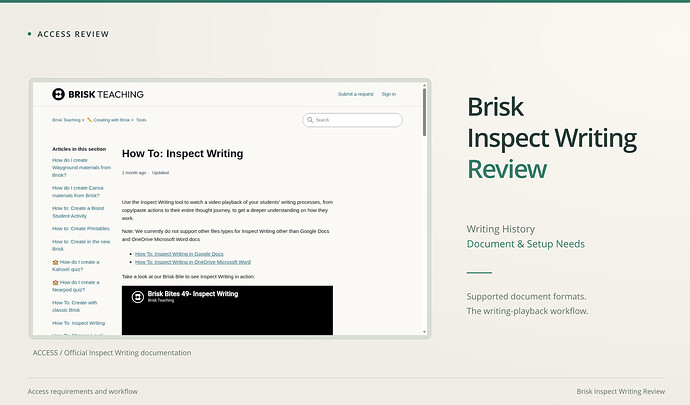Click 'Supported document formats.' text
Screen dimensions: 690x405
click(526, 296)
